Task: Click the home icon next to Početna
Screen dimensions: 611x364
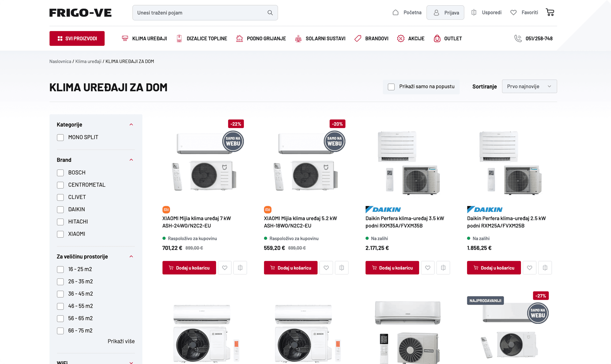Action: pos(395,13)
